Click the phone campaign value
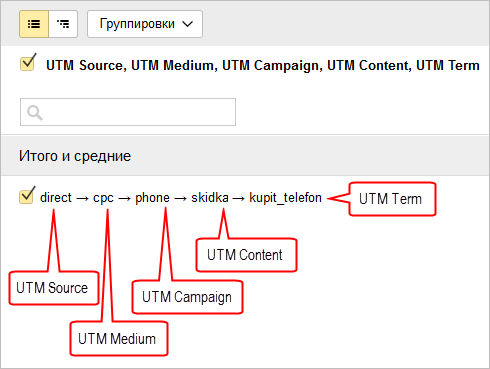 152,198
